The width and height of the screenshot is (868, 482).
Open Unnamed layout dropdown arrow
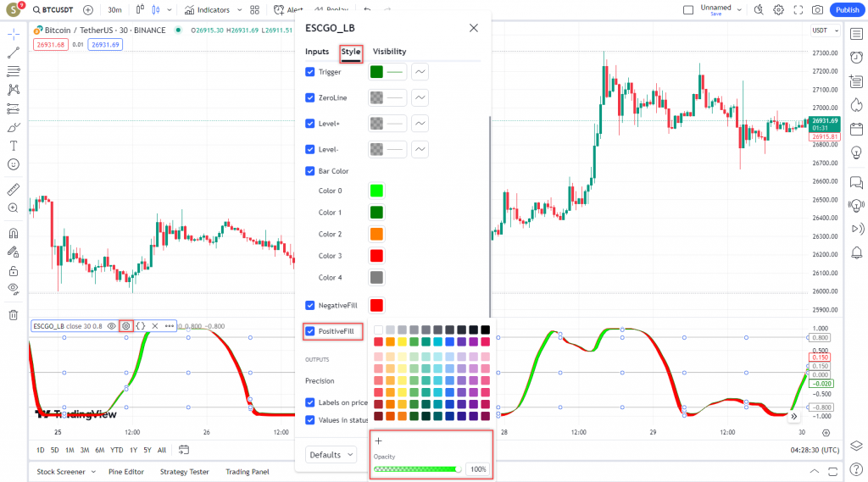click(739, 10)
